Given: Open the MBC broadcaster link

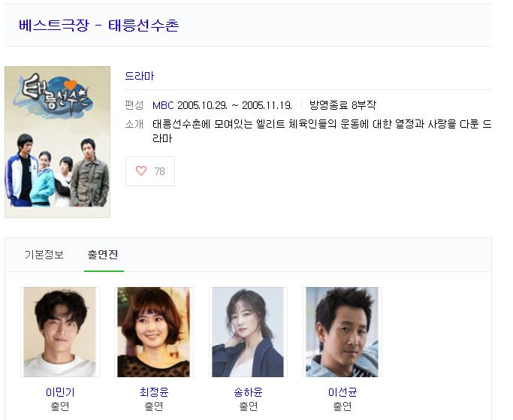Looking at the screenshot, I should coord(163,105).
